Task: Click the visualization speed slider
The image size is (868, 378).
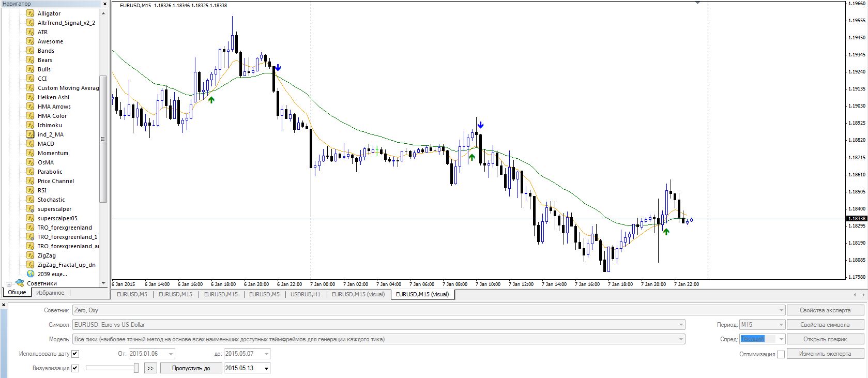Action: pos(112,368)
